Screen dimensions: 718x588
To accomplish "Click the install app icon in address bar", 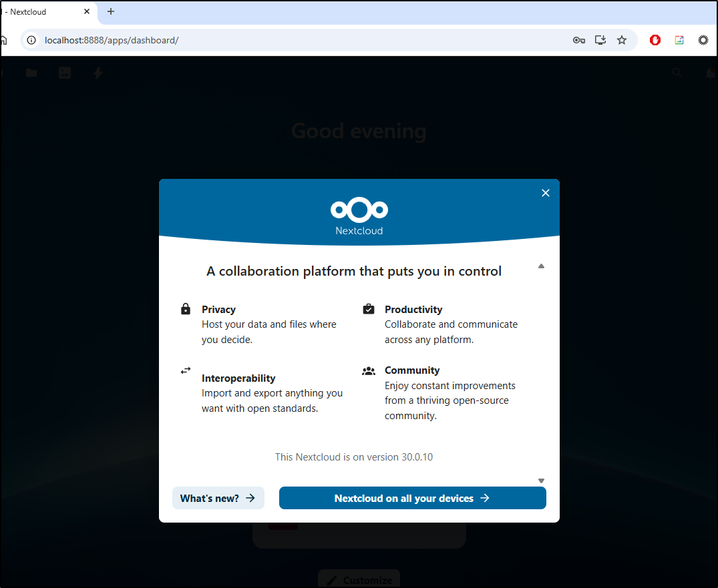I will (x=600, y=40).
